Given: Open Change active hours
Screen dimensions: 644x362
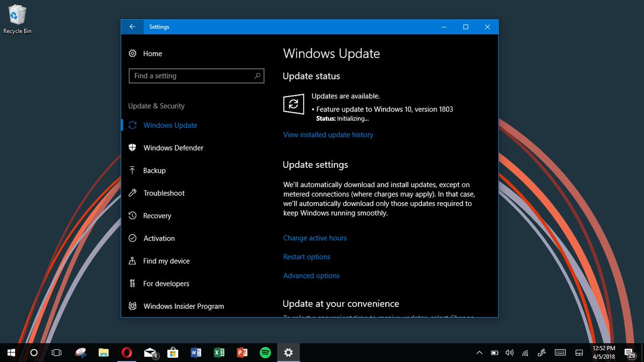Looking at the screenshot, I should (x=315, y=238).
